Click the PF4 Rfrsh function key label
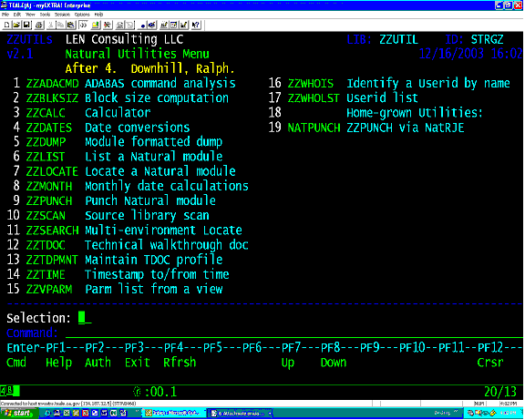 pos(180,362)
